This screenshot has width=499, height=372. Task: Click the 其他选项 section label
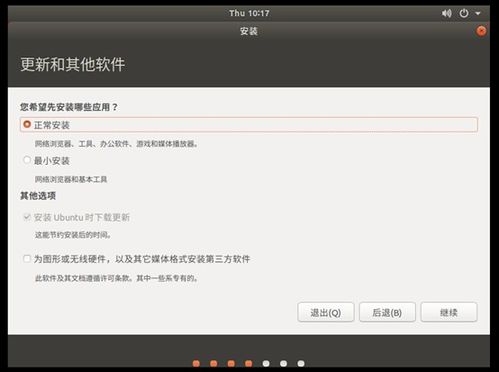38,196
